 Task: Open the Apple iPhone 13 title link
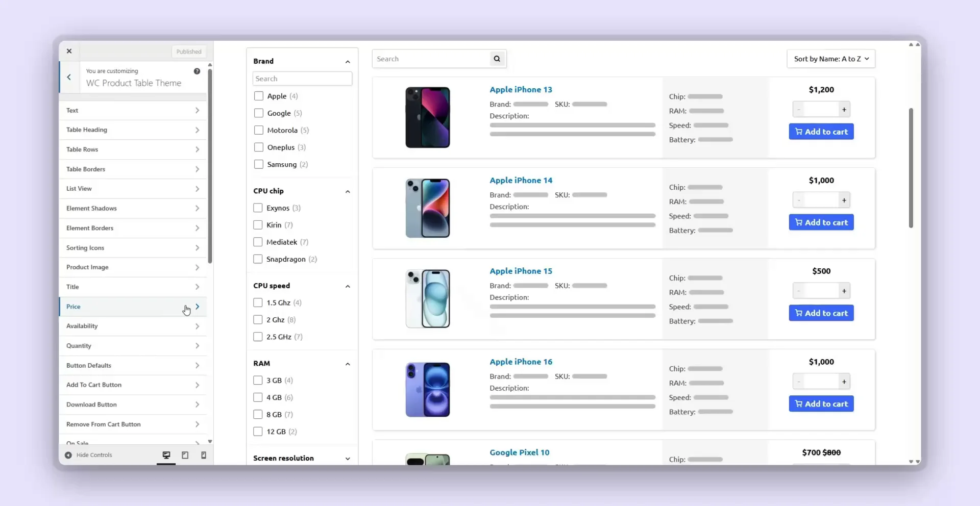click(521, 90)
